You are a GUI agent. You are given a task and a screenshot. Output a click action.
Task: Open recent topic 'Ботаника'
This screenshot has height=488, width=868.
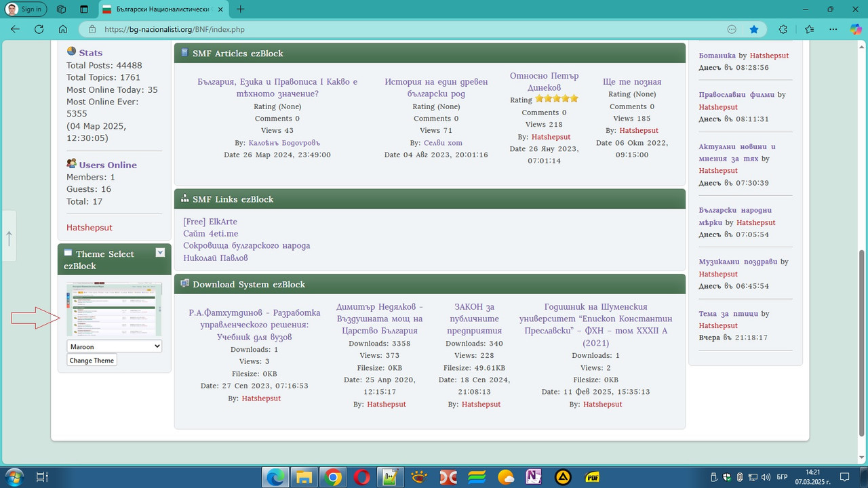pyautogui.click(x=717, y=56)
